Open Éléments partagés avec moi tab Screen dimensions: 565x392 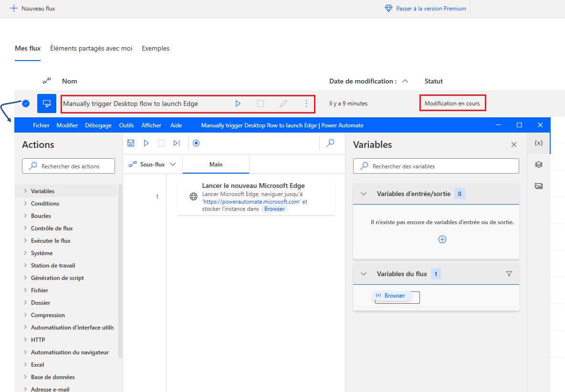point(91,48)
